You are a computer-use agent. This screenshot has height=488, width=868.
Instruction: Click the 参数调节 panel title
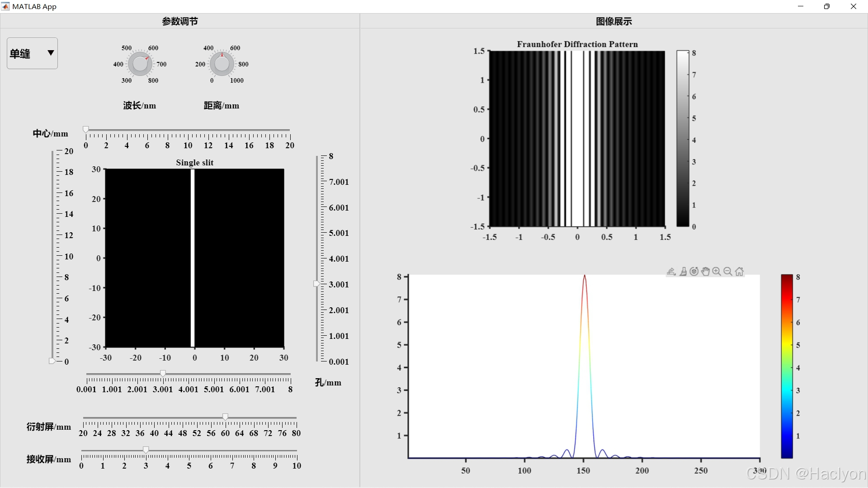coord(179,21)
